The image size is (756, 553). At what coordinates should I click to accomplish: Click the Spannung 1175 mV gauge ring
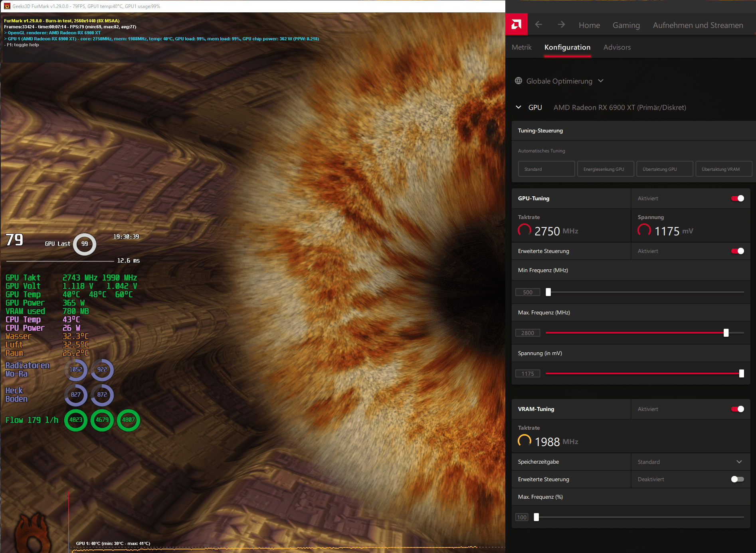(x=644, y=230)
